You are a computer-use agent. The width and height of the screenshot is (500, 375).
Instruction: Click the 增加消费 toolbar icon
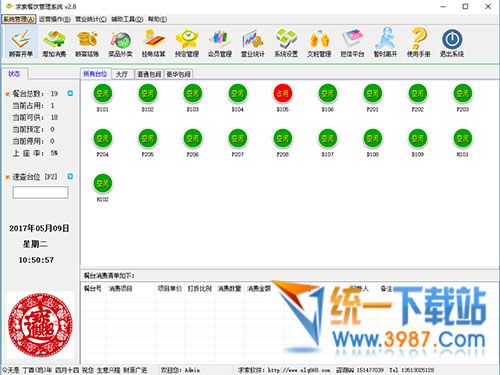(54, 42)
